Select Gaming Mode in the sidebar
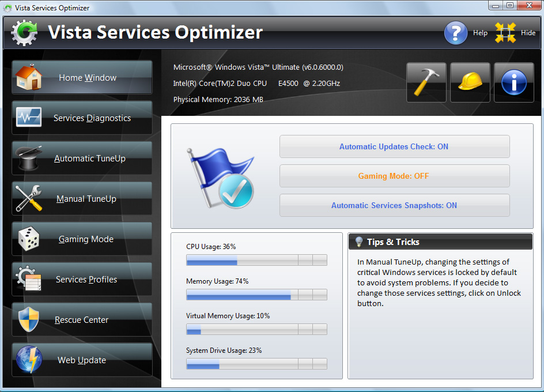This screenshot has height=392, width=544. pos(82,239)
